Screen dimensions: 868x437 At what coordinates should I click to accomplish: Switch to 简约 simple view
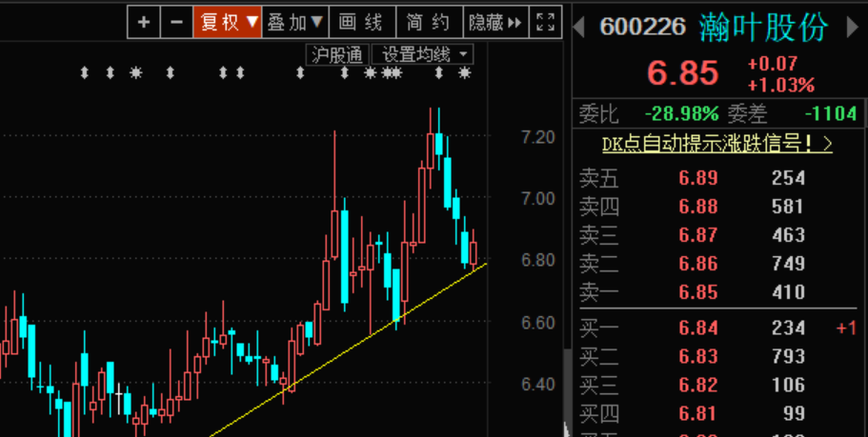430,22
